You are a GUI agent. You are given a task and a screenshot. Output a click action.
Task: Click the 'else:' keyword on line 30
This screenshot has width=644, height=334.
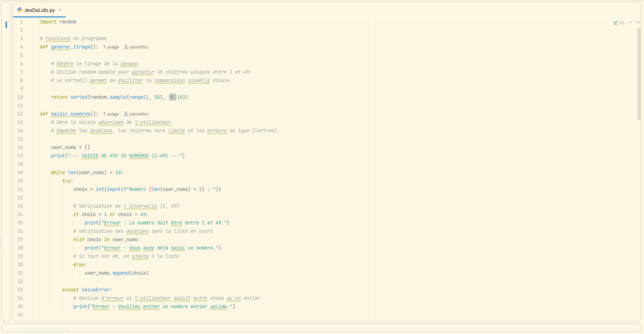click(80, 265)
